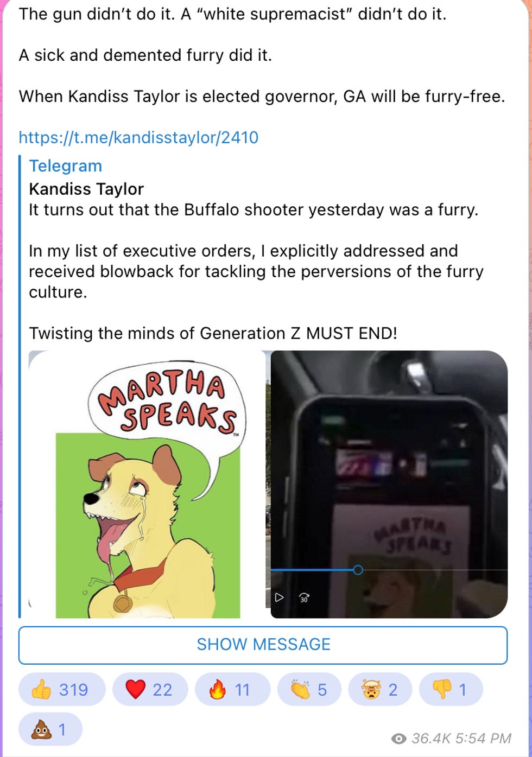Click the Telegram preview title
The image size is (532, 757).
(x=65, y=166)
